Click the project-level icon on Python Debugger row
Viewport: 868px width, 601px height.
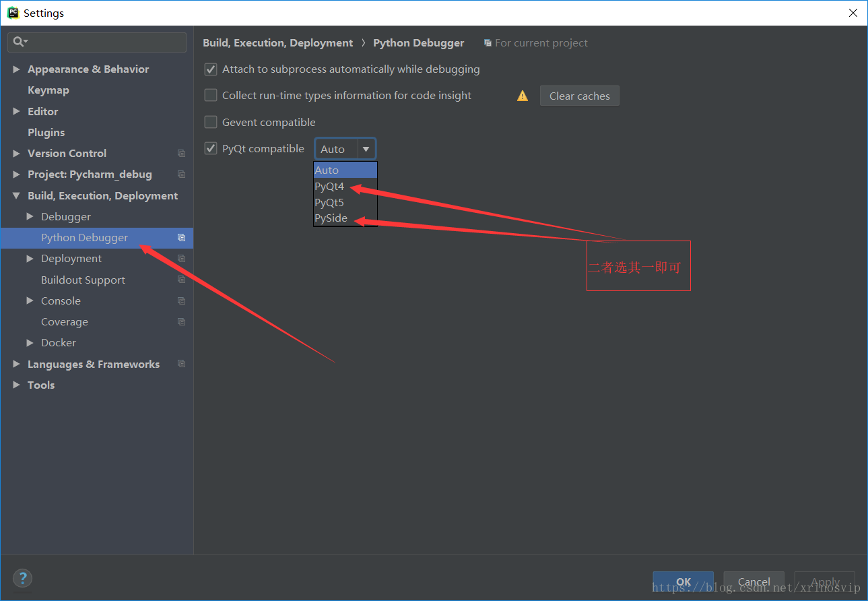(181, 238)
